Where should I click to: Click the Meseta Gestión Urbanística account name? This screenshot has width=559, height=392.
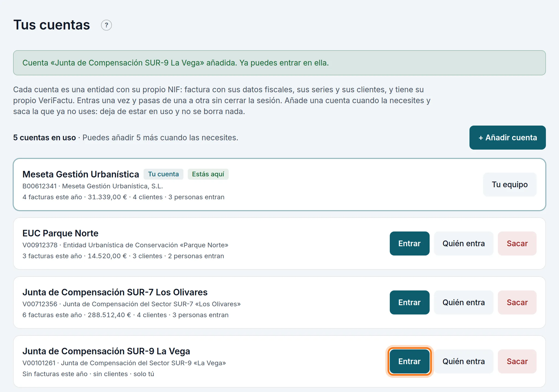[x=81, y=174]
